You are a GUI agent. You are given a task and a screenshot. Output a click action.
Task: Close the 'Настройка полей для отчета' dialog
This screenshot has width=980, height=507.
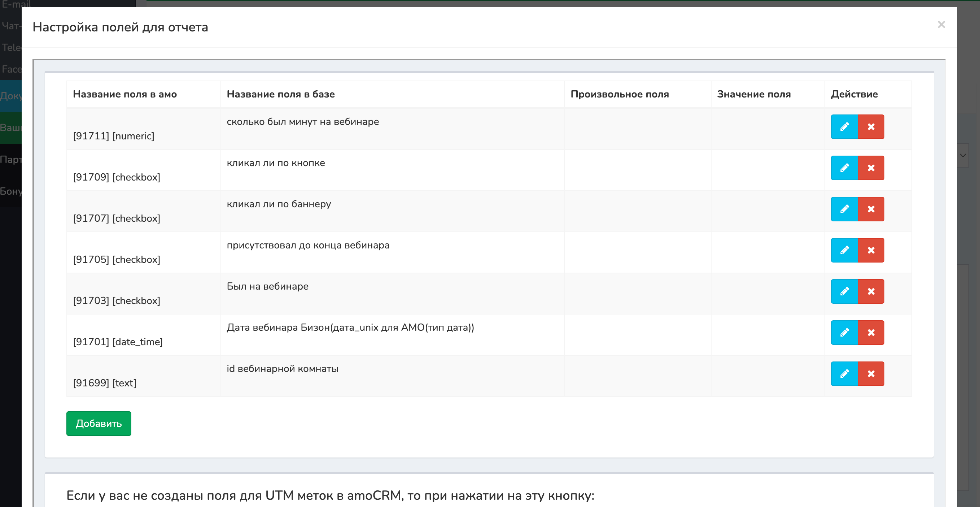[x=941, y=25]
